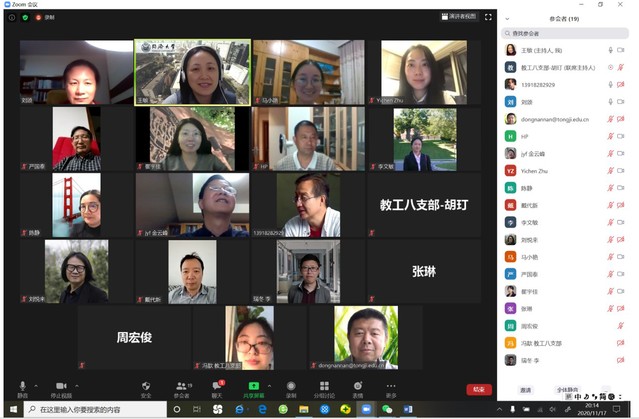Open the Chat (聊天) icon
The height and width of the screenshot is (419, 639).
pos(217,385)
